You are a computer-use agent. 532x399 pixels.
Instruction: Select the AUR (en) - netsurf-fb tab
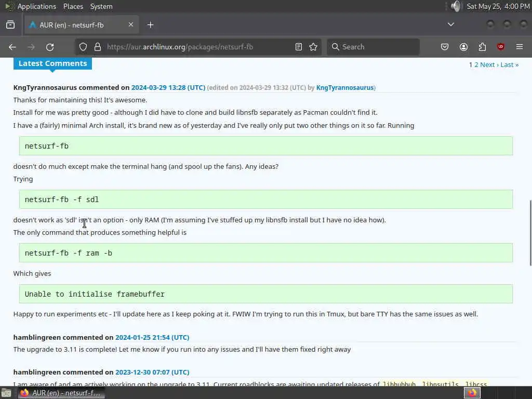tap(82, 25)
